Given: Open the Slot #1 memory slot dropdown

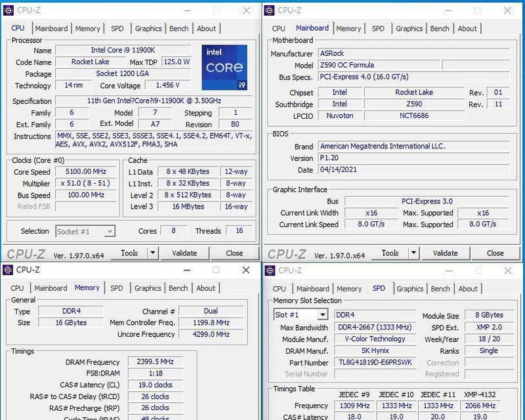Looking at the screenshot, I should (x=301, y=315).
